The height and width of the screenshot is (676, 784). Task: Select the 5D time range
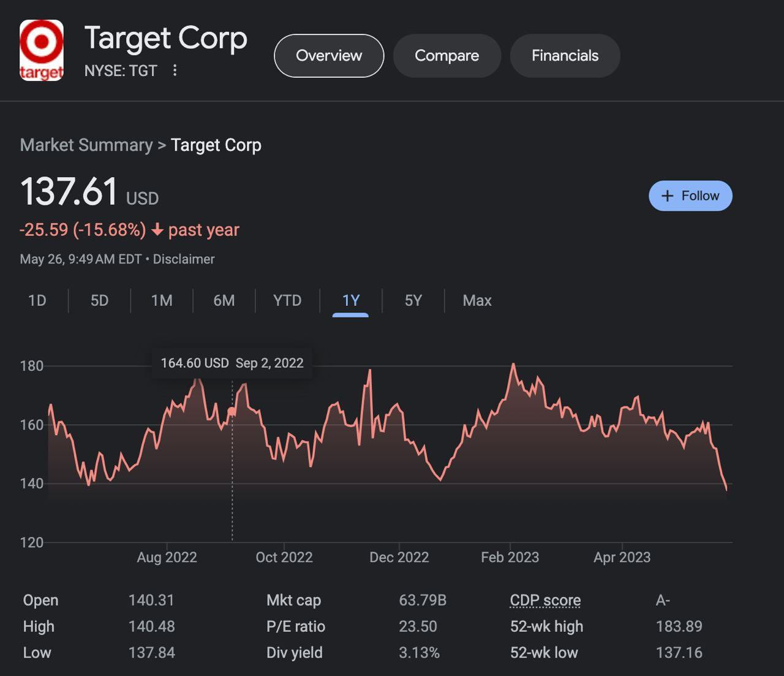coord(99,300)
